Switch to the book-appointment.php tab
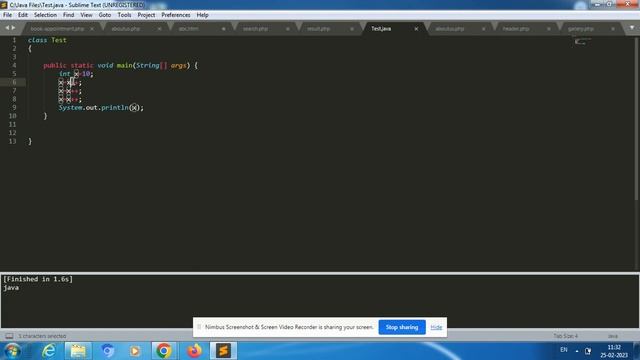 tap(57, 29)
